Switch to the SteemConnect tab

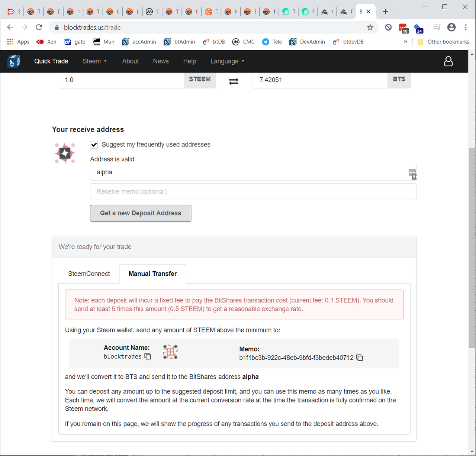pyautogui.click(x=89, y=274)
